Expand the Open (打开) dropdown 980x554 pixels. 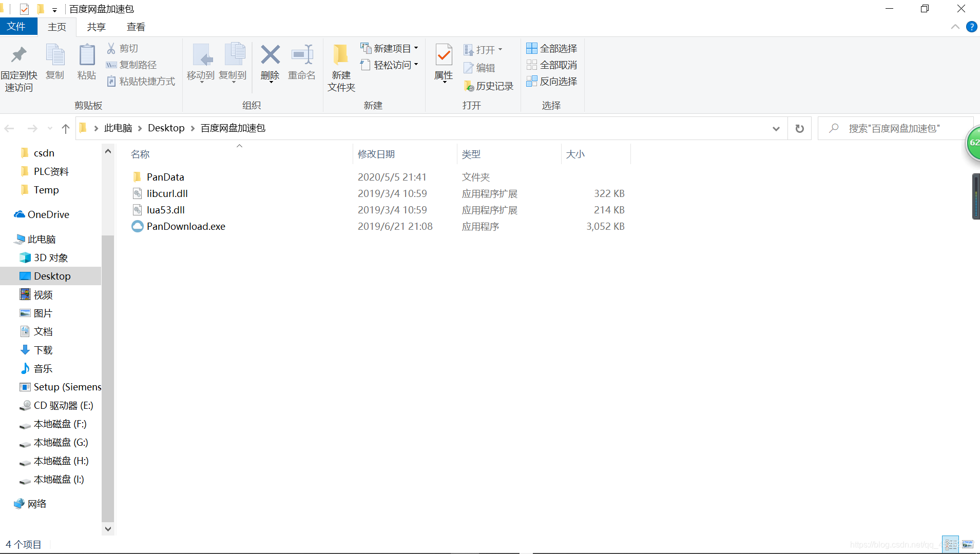click(x=500, y=50)
